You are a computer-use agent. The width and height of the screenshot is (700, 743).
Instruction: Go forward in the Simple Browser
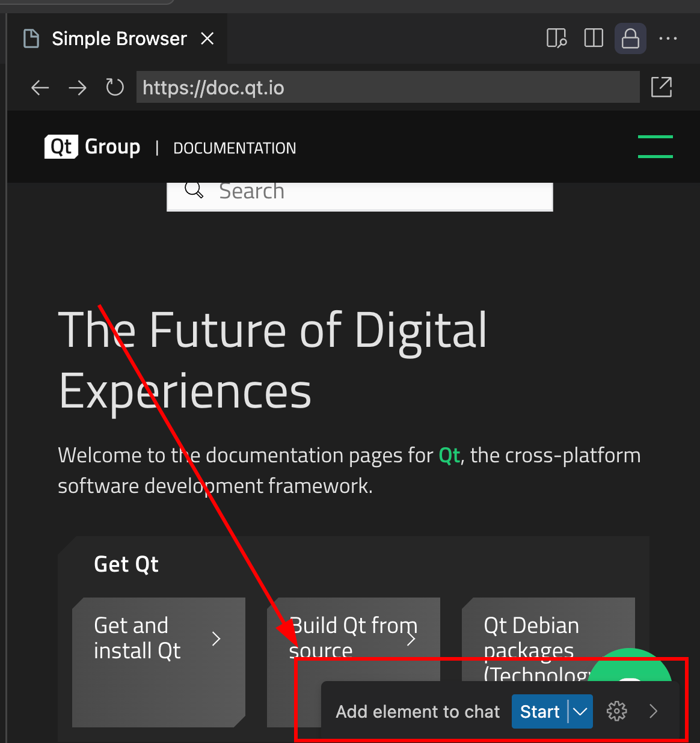[78, 88]
